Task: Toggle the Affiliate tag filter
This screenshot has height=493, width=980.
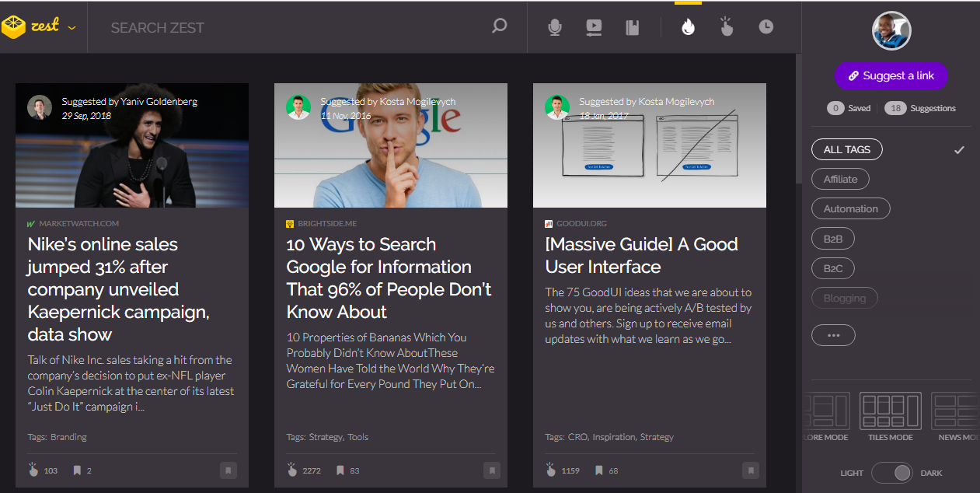Action: tap(840, 179)
